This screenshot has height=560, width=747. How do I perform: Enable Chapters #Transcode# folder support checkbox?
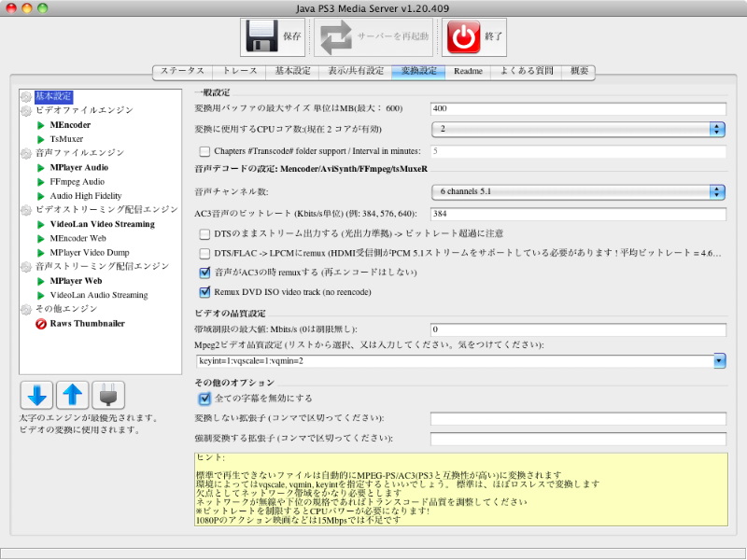pos(205,151)
